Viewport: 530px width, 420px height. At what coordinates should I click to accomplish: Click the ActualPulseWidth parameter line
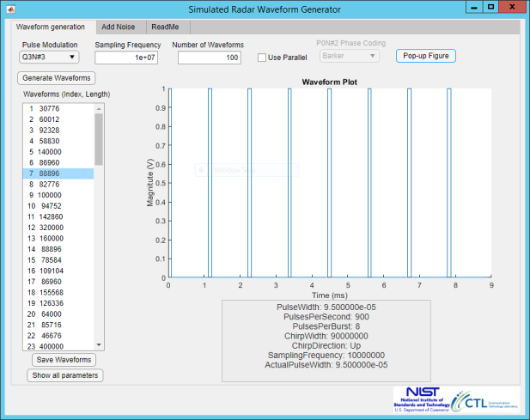click(326, 365)
